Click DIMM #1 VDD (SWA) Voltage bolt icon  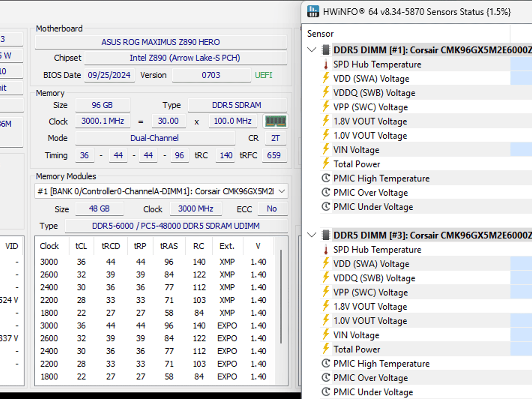click(326, 78)
